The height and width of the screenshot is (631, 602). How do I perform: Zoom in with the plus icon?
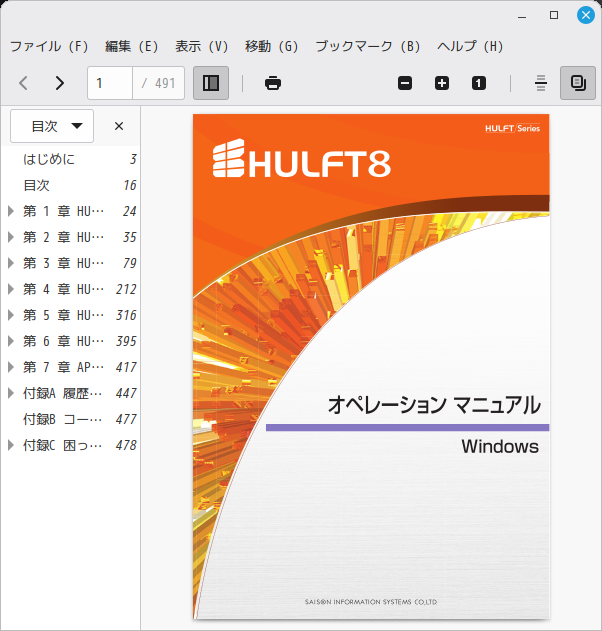click(x=442, y=83)
